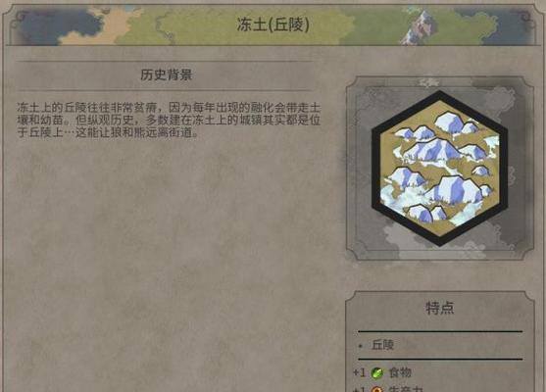Click the orange production gear icon
This screenshot has height=392, width=546.
click(376, 389)
